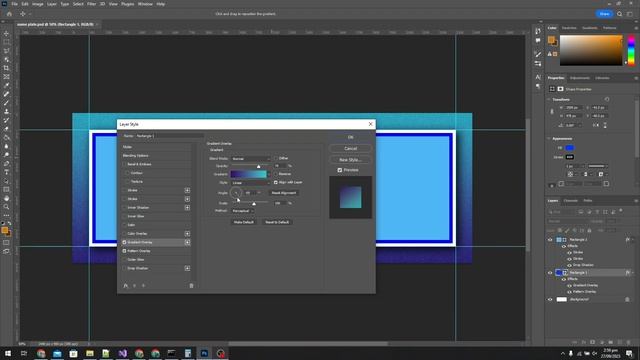Select the Brush tool
Viewport: 640px width, 360px height.
coord(6,103)
